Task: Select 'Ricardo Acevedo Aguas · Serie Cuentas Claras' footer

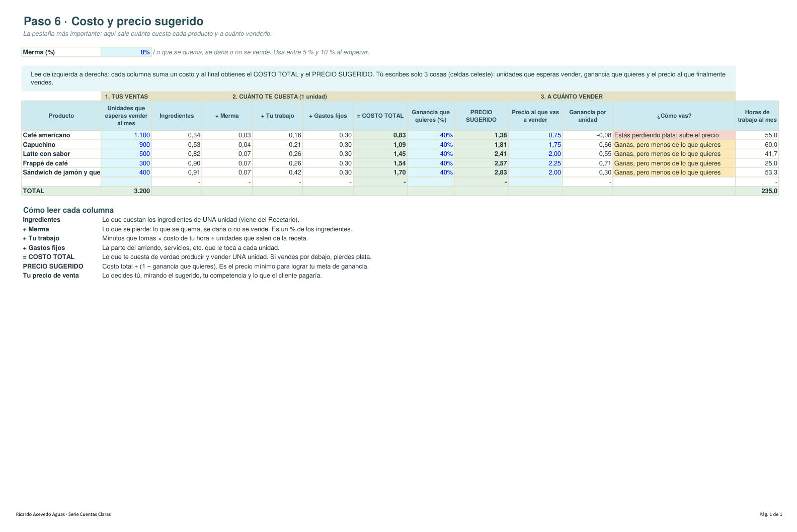Action: pyautogui.click(x=63, y=514)
